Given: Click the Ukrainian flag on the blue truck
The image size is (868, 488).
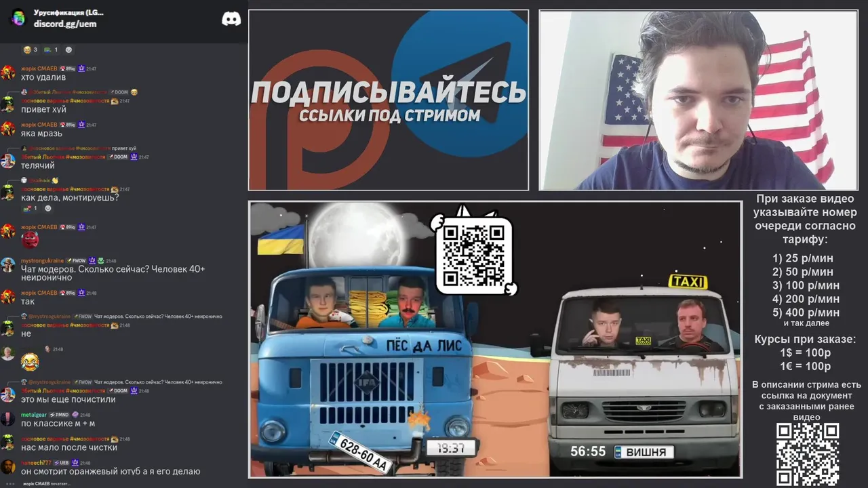Looking at the screenshot, I should [281, 240].
